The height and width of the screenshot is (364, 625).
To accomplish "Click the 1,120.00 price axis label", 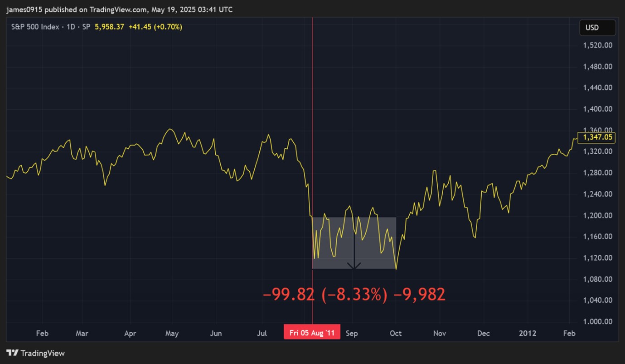I will (598, 258).
